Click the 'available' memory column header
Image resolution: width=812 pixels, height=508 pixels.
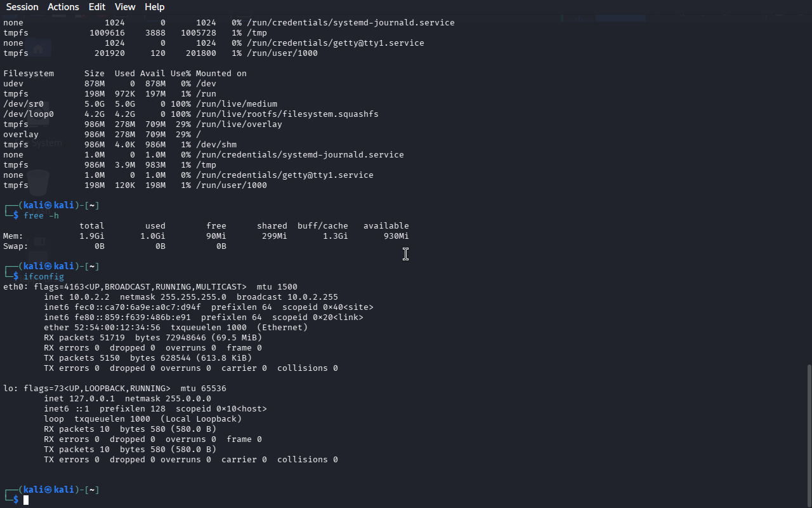point(386,226)
